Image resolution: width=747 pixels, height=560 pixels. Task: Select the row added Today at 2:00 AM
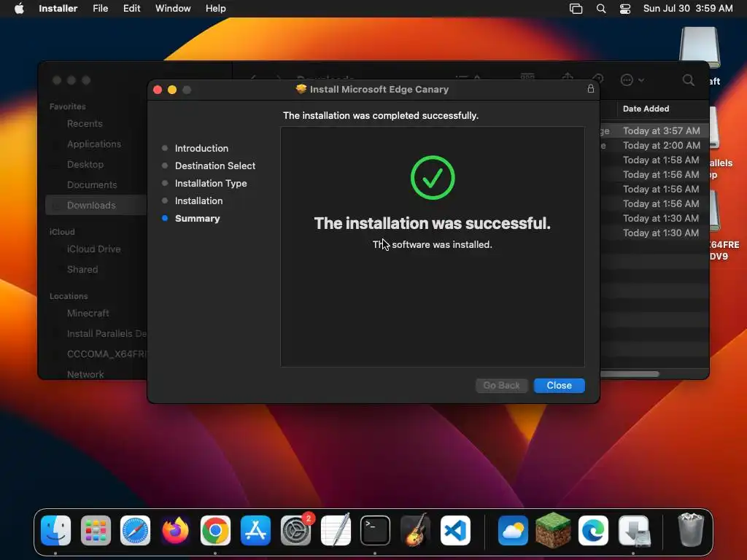tap(654, 145)
